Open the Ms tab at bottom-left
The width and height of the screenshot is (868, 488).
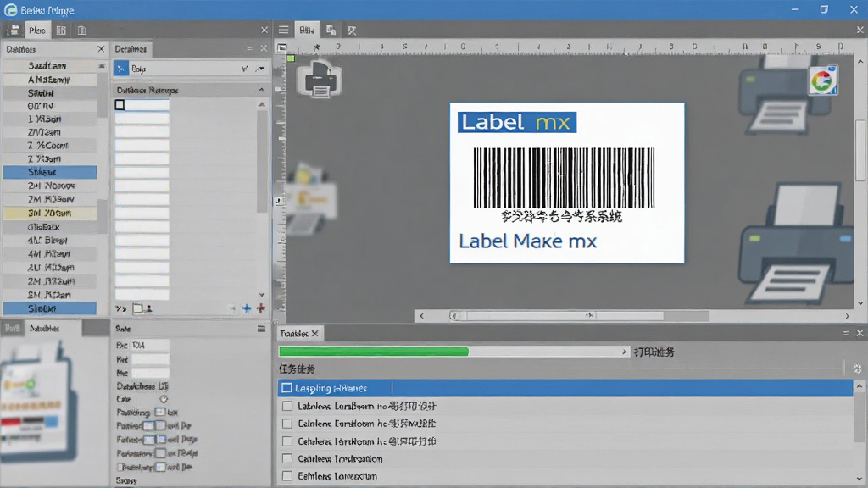[x=12, y=328]
